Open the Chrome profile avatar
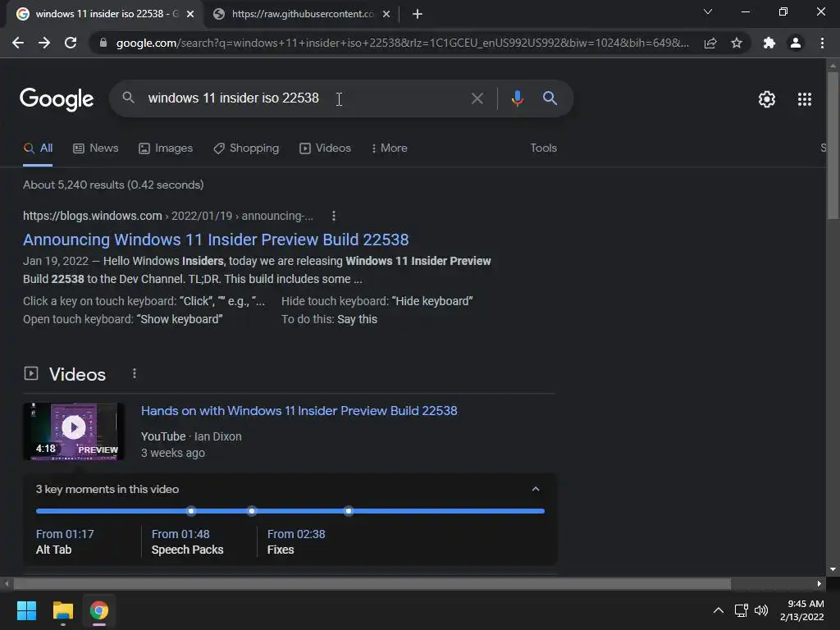This screenshot has width=840, height=630. (x=796, y=43)
